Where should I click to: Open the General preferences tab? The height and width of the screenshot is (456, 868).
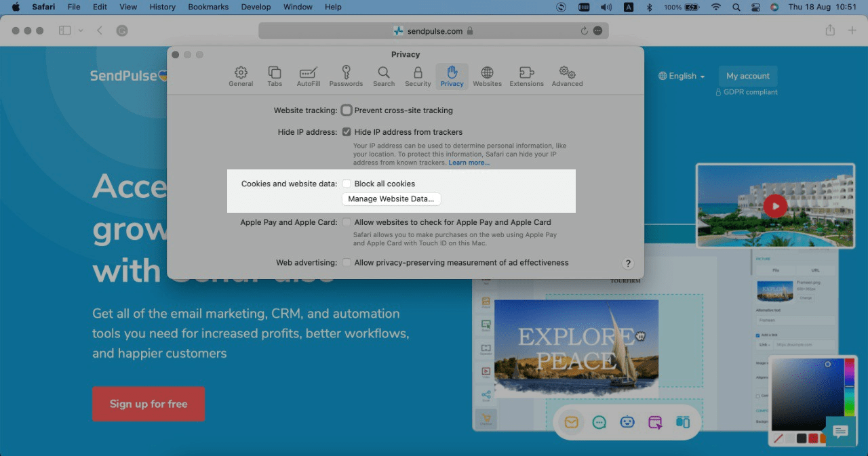(241, 77)
